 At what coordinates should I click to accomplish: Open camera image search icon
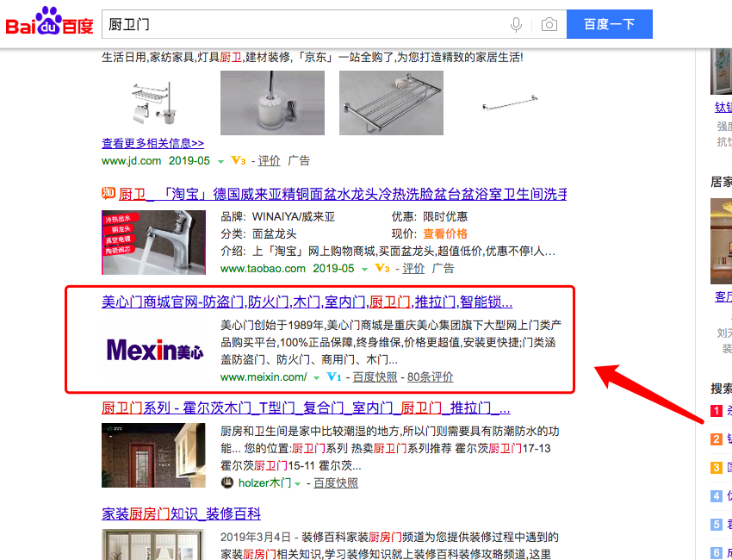point(549,24)
